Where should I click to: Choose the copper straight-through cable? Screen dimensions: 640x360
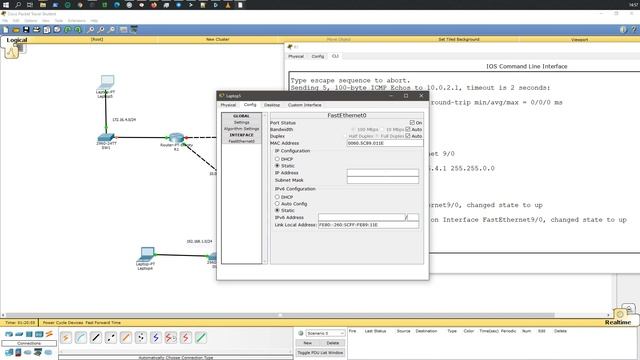point(96,338)
